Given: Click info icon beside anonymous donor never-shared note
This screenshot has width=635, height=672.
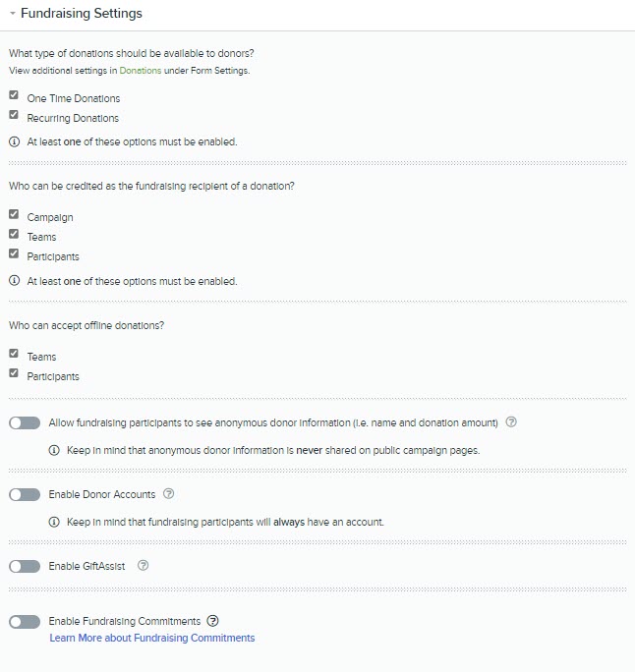Looking at the screenshot, I should (x=54, y=450).
